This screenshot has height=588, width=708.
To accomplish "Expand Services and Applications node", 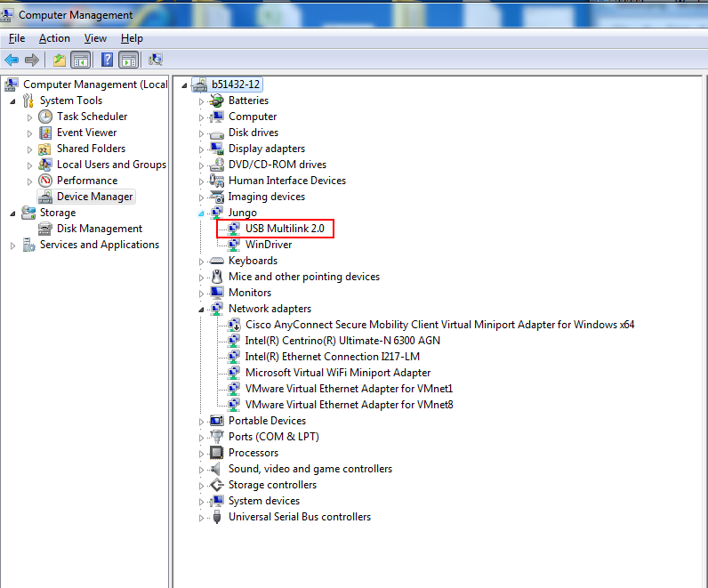I will 12,246.
